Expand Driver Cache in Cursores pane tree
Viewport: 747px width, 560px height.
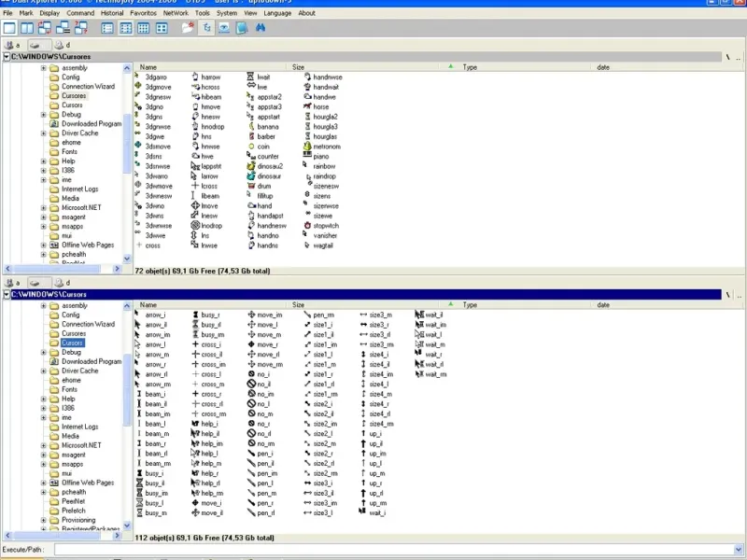(x=43, y=133)
